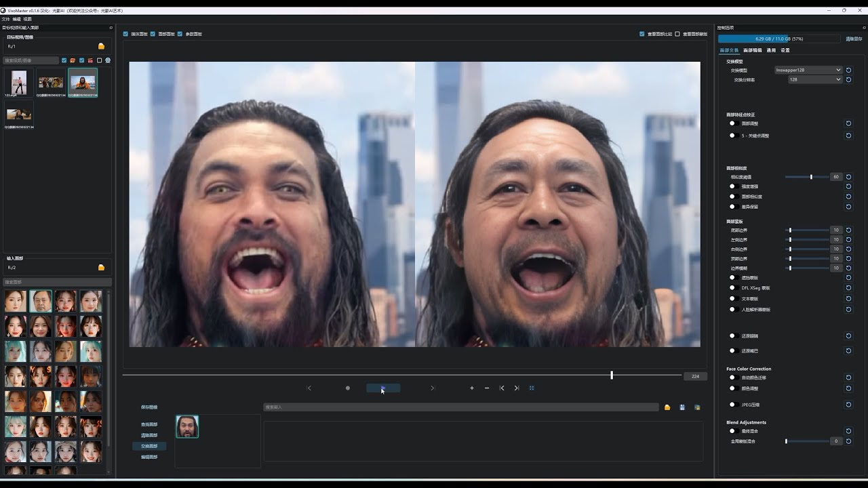
Task: Jump to next marker icon
Action: pos(517,388)
